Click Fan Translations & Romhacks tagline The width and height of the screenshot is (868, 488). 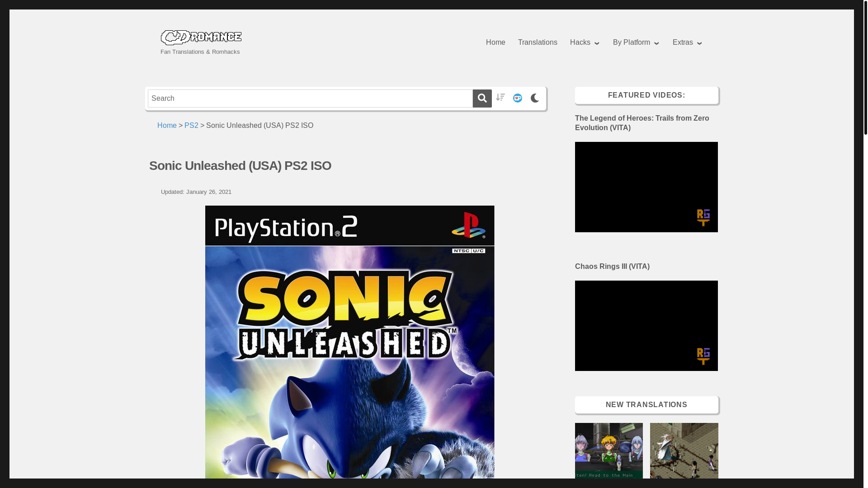(x=200, y=52)
